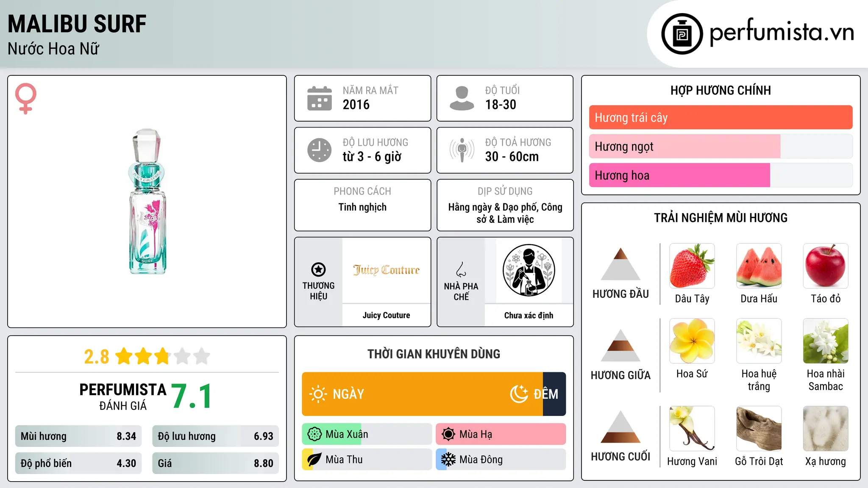Click the Hương Cuối label
This screenshot has width=868, height=488.
[620, 457]
